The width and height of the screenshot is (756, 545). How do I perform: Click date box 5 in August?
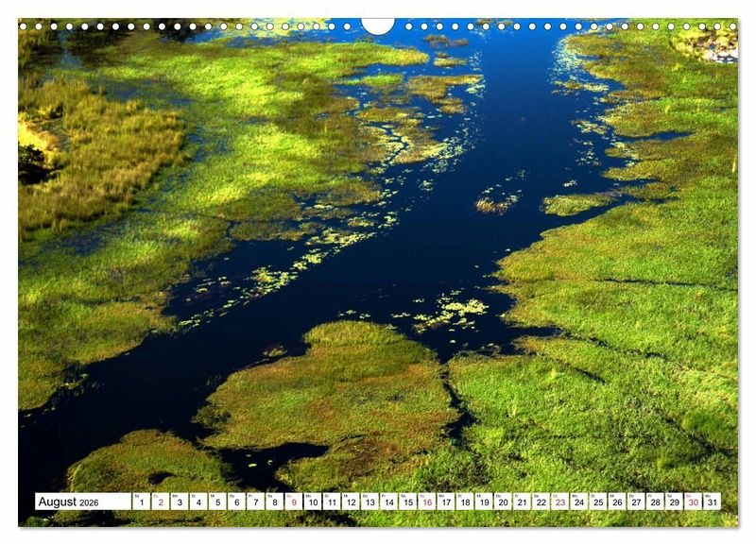217,502
